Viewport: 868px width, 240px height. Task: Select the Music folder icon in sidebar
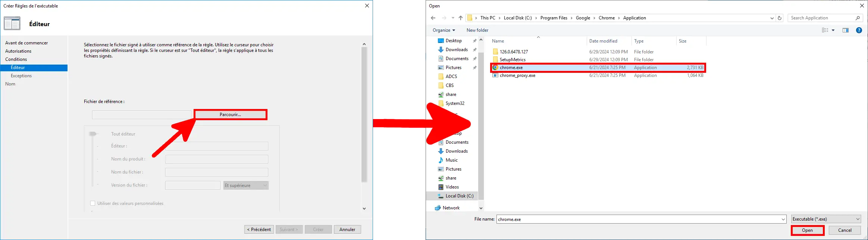(441, 160)
